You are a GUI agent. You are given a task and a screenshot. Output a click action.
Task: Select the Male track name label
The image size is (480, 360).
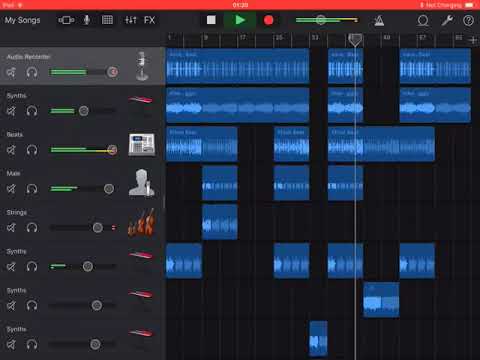13,174
